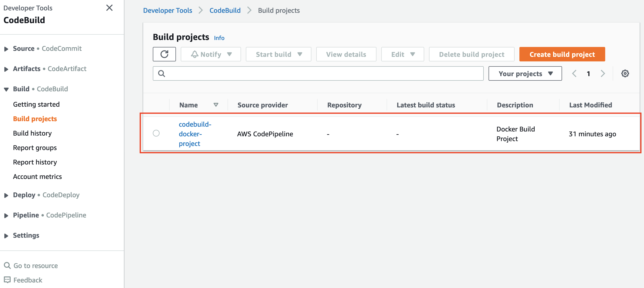The width and height of the screenshot is (644, 288).
Task: Open the codebuild-docker-project link
Action: [x=195, y=134]
